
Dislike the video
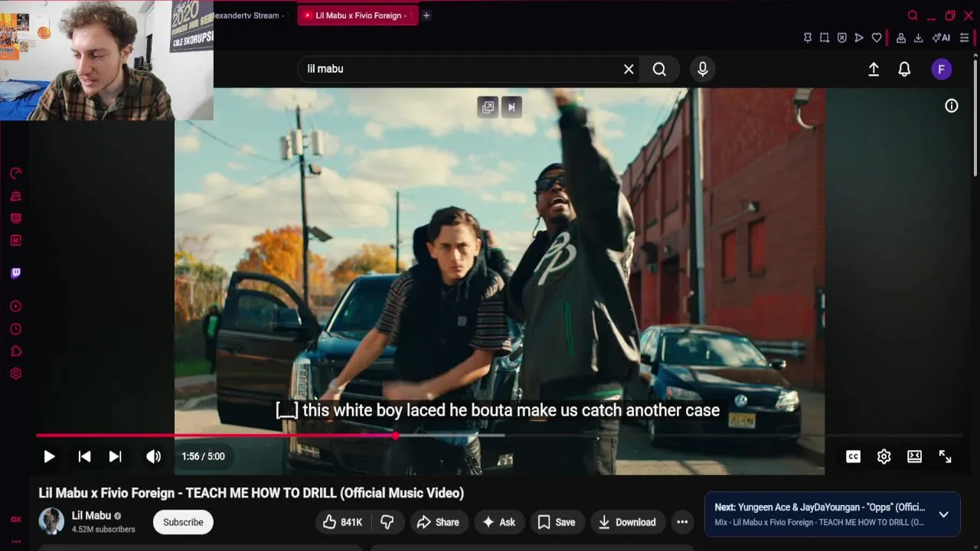[387, 522]
